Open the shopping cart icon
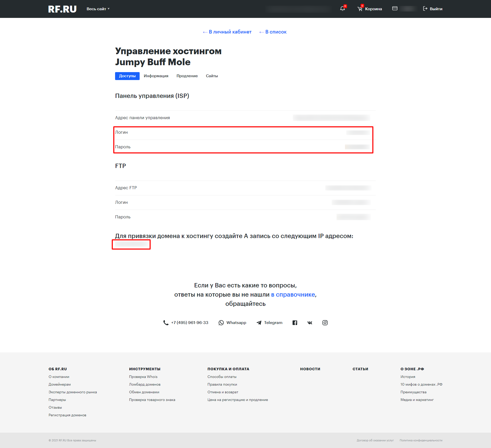 (x=360, y=9)
